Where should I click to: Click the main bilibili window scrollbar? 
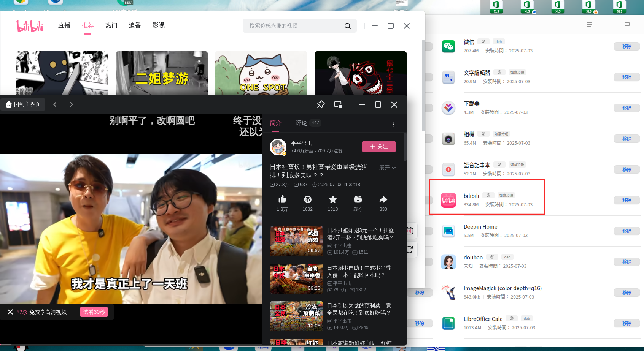pyautogui.click(x=423, y=85)
